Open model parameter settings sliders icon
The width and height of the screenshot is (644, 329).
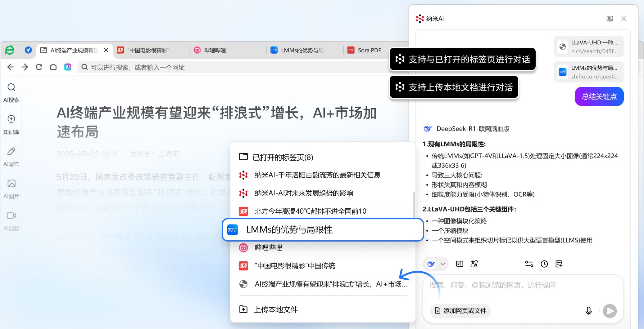tap(529, 264)
